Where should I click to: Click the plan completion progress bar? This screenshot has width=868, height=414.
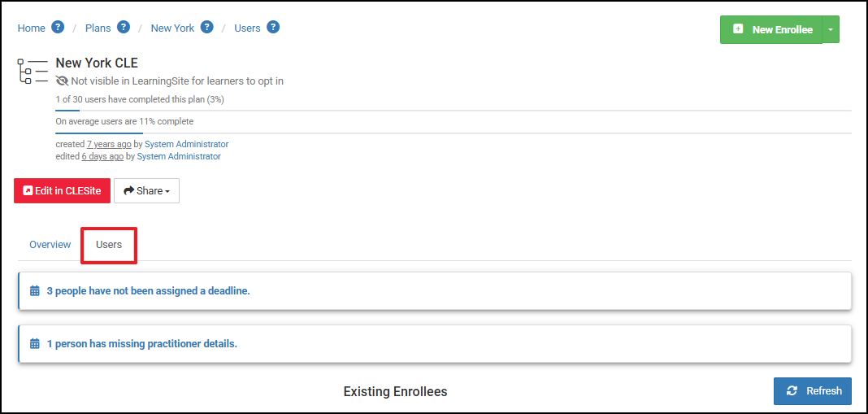click(454, 111)
